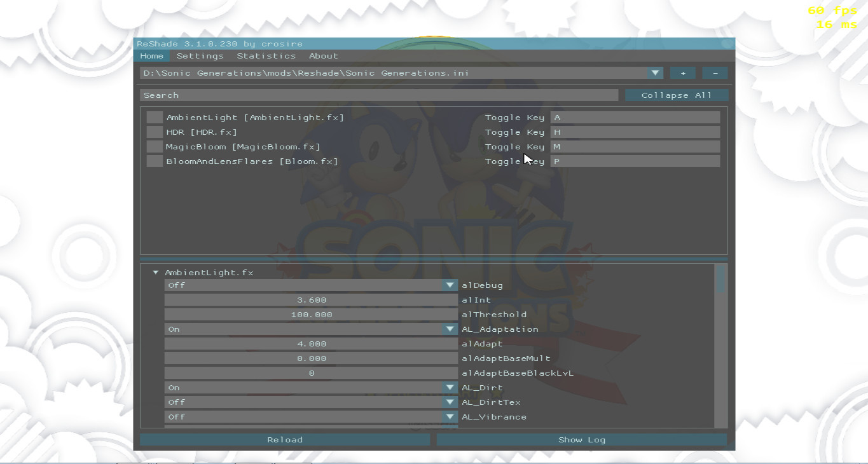The width and height of the screenshot is (868, 464).
Task: Enable the MagicBloom effect
Action: (x=154, y=146)
